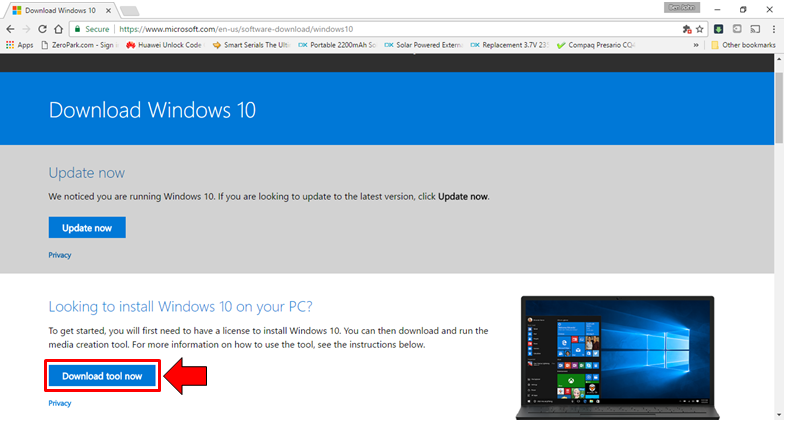The width and height of the screenshot is (785, 431).
Task: Go back with the browser back arrow
Action: point(11,29)
